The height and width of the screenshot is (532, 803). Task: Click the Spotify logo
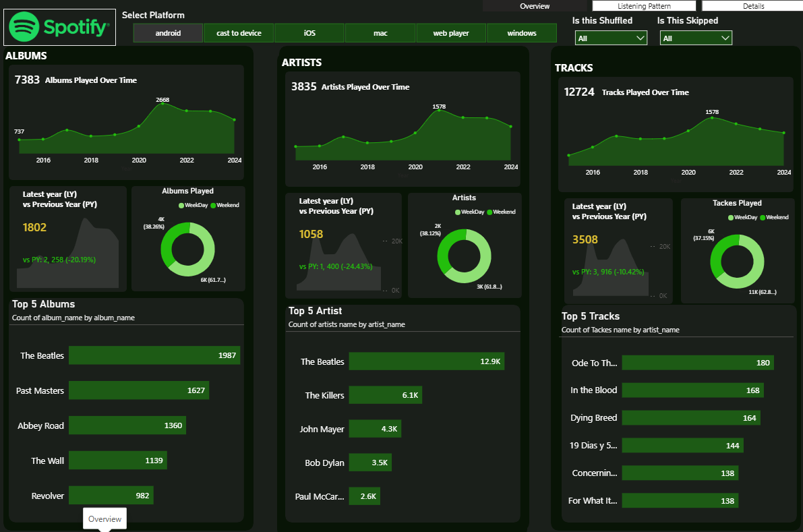[59, 27]
